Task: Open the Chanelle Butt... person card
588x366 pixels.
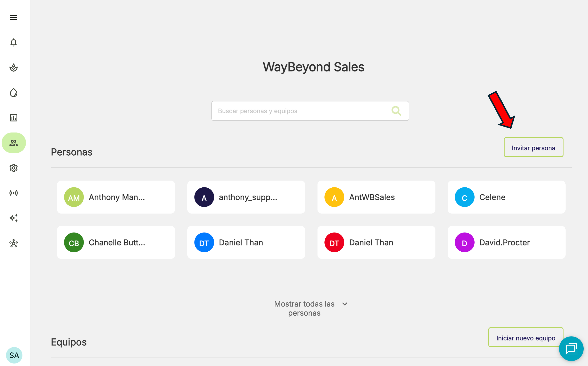Action: tap(116, 242)
